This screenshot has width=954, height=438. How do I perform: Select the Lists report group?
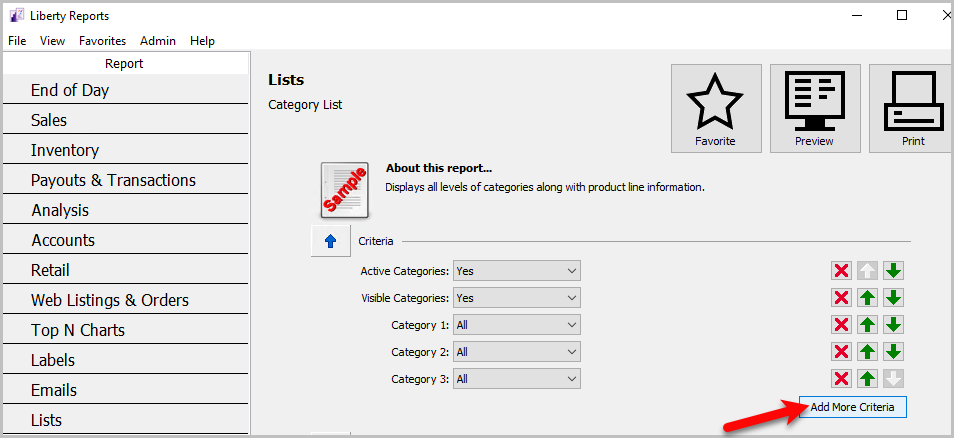(126, 420)
